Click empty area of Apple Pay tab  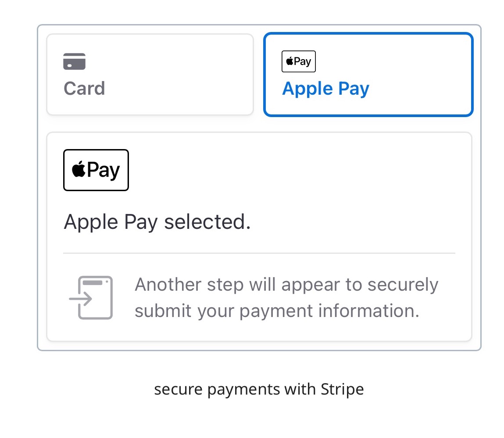click(418, 74)
